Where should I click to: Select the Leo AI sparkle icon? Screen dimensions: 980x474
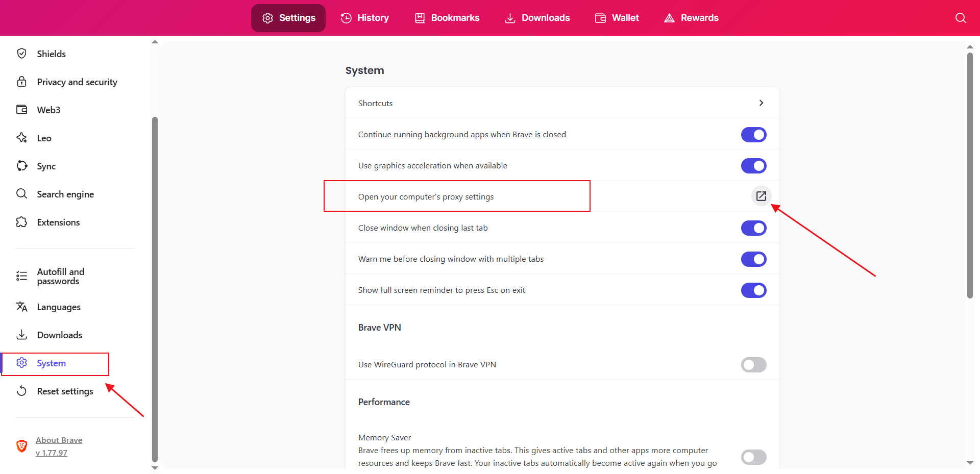point(21,138)
